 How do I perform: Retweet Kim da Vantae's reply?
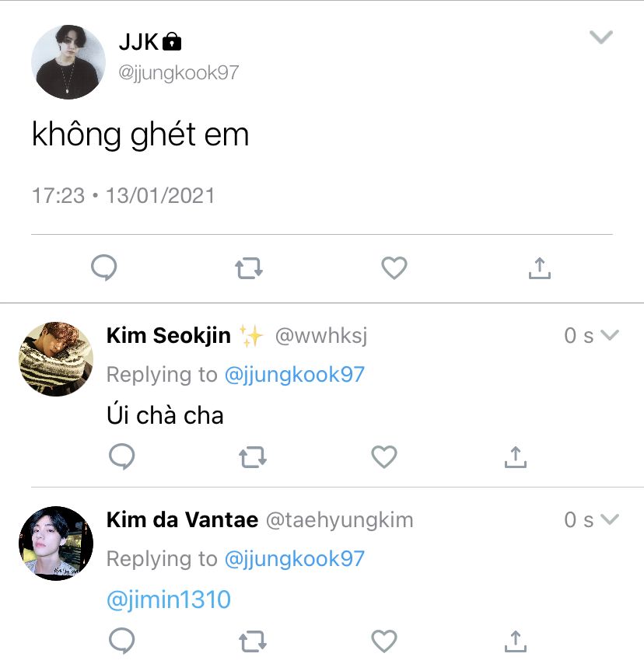(253, 641)
